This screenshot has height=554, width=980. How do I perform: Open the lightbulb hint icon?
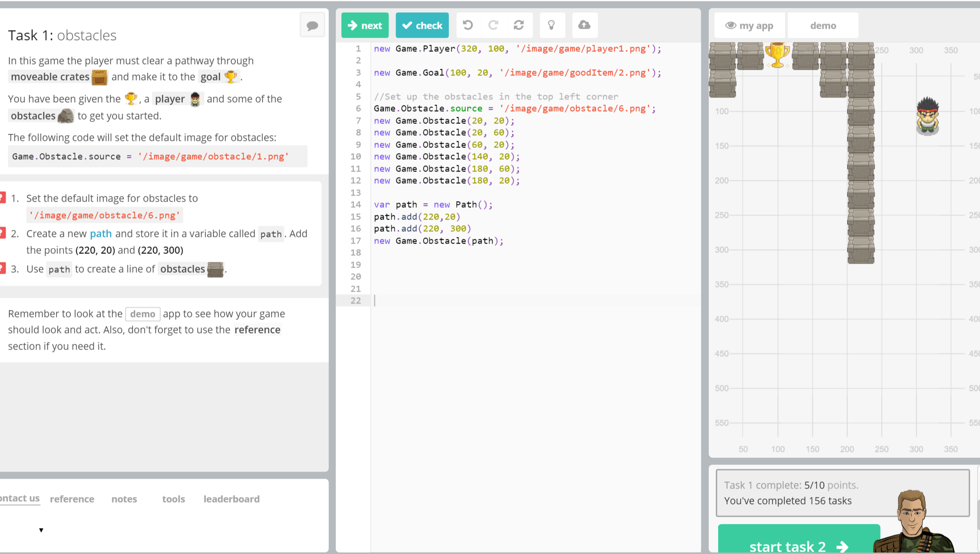[551, 25]
